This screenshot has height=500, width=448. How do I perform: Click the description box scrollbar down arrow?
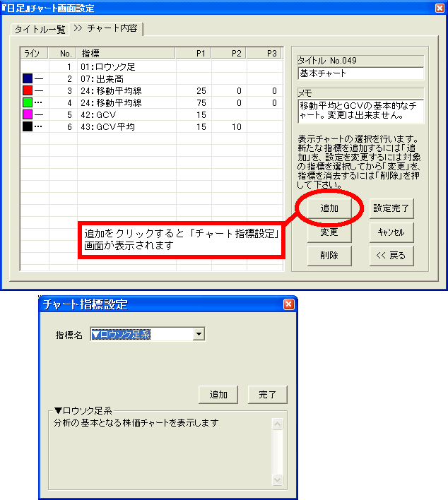click(277, 480)
